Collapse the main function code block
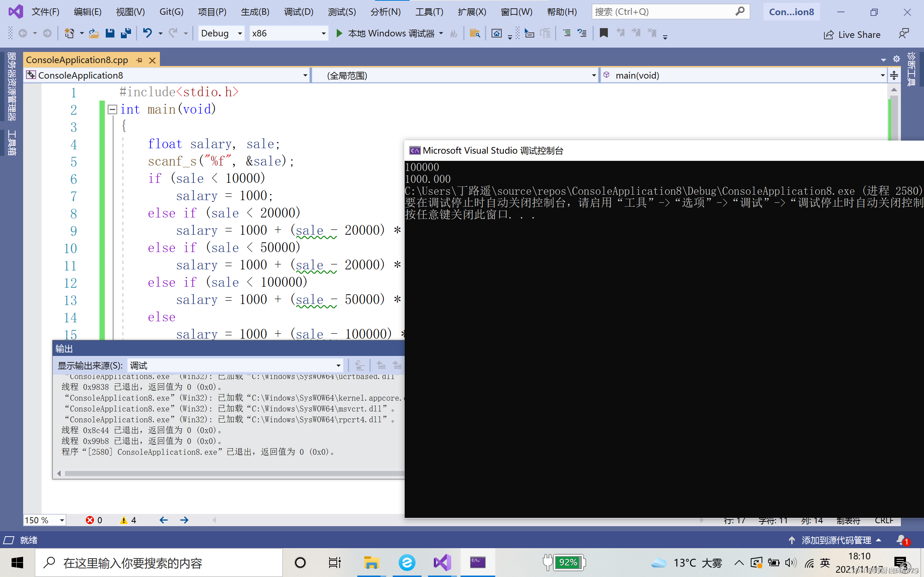This screenshot has width=924, height=577. click(x=112, y=110)
